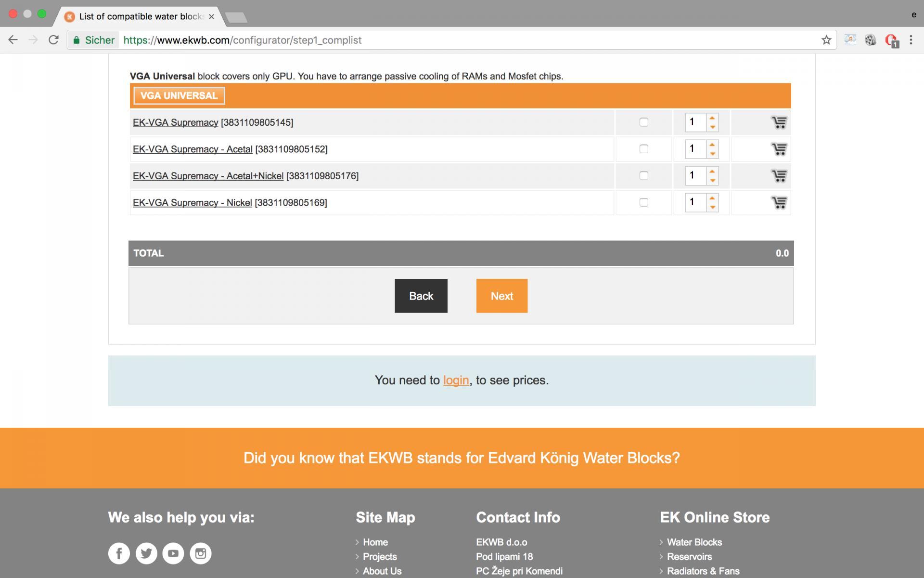924x578 pixels.
Task: Increase quantity for Supremacy - Acetal
Action: tap(712, 144)
